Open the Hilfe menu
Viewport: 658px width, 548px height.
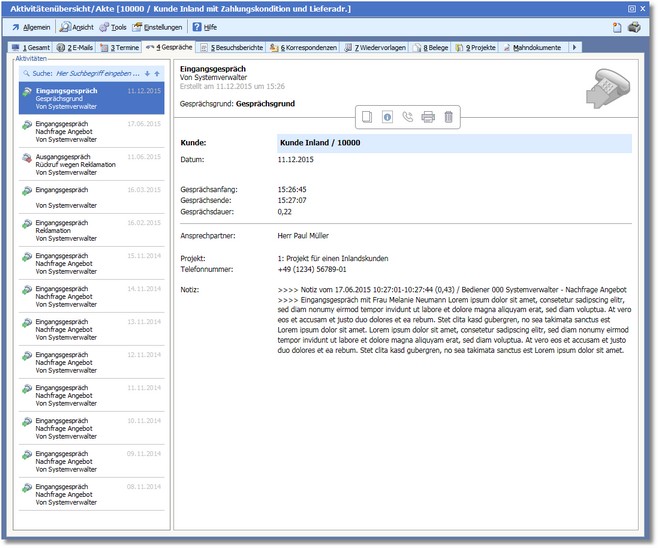203,27
